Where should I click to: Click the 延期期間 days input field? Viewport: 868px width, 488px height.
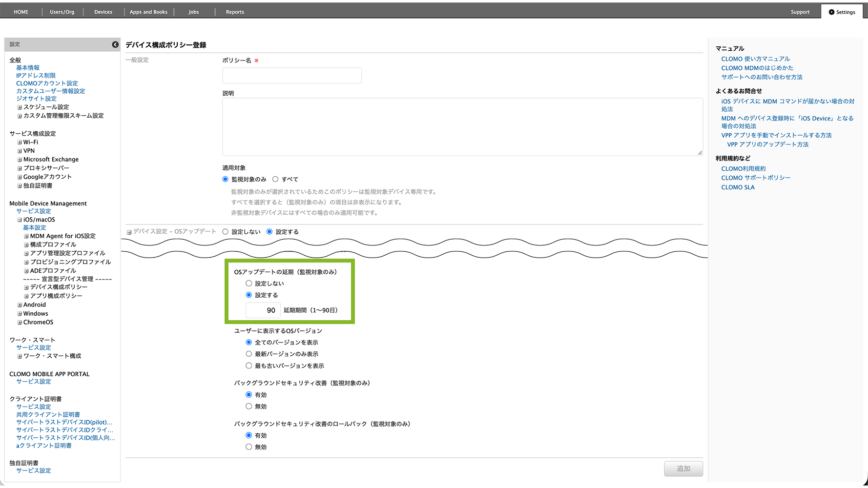pyautogui.click(x=263, y=310)
